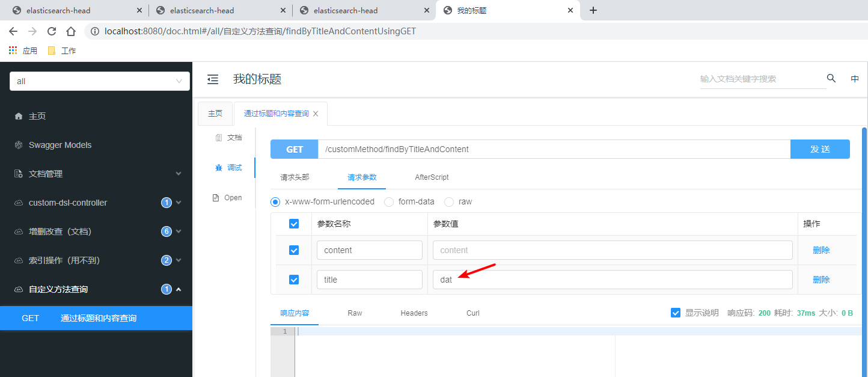
Task: Expand the 索引操作（用不到） menu arrow
Action: click(179, 260)
